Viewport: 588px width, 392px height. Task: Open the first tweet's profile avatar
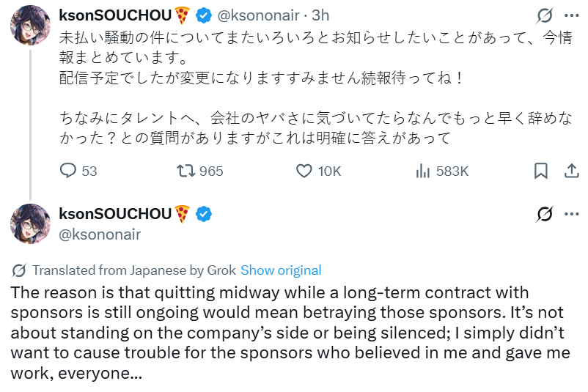(x=29, y=24)
